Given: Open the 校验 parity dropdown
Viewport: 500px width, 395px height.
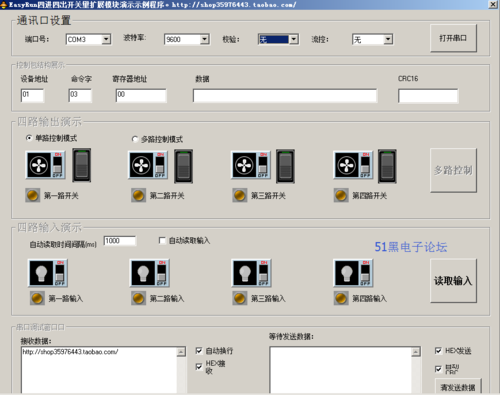Looking at the screenshot, I should pyautogui.click(x=293, y=39).
